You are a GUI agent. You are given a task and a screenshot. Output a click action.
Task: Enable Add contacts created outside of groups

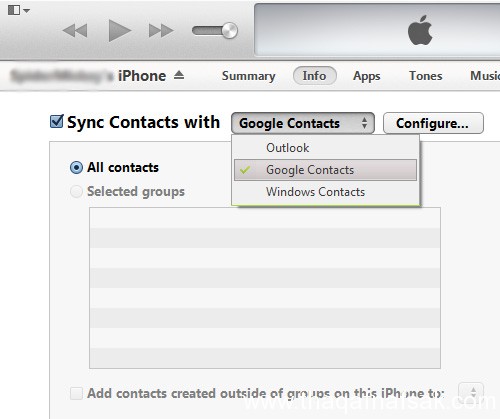(x=76, y=393)
